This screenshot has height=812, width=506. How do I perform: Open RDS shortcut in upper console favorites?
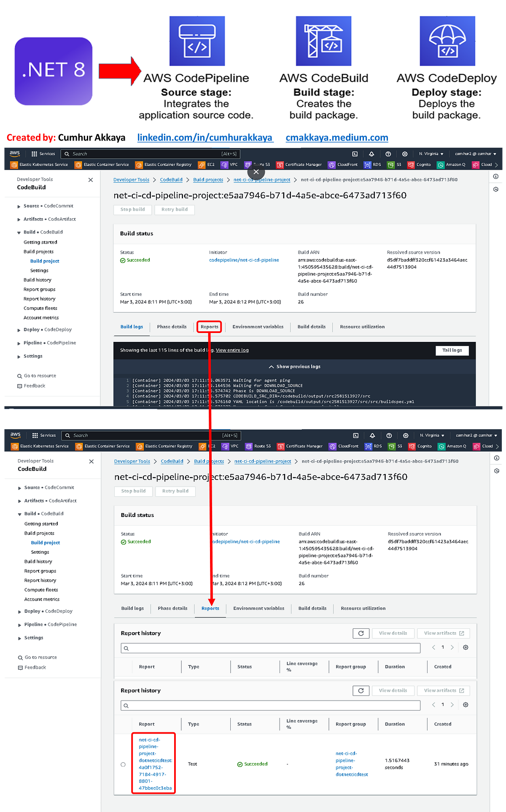point(373,165)
